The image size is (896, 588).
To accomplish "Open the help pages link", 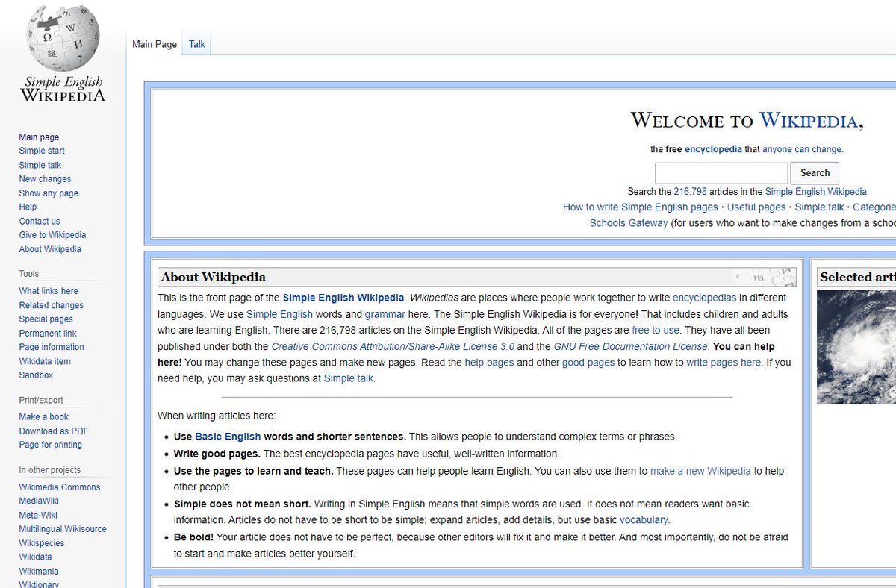I will click(489, 363).
